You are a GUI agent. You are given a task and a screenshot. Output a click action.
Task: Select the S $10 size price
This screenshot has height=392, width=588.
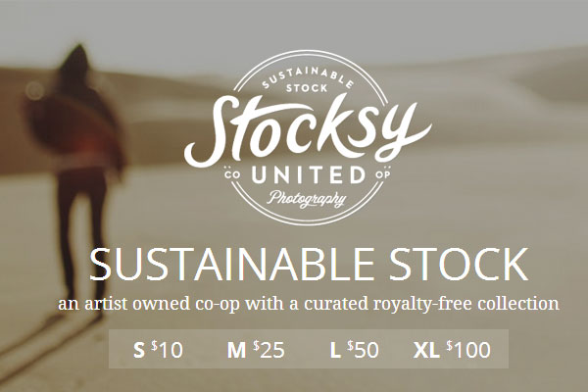pos(158,349)
